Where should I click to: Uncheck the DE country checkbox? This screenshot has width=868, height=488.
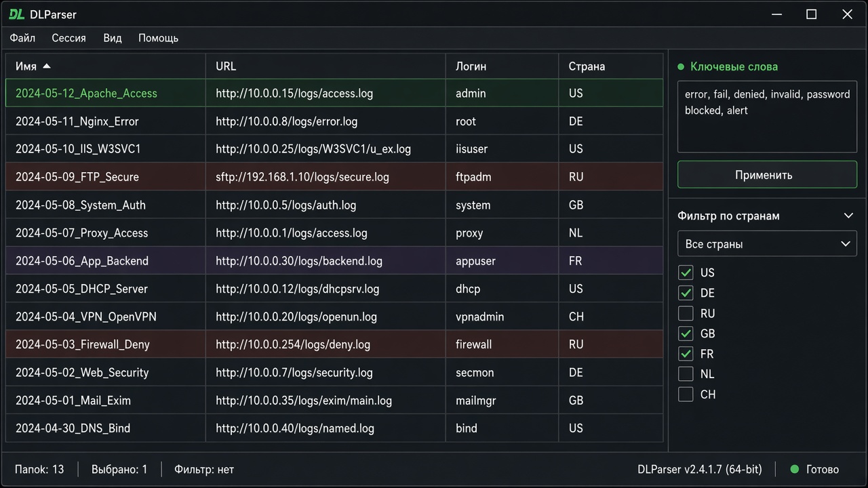pos(686,293)
